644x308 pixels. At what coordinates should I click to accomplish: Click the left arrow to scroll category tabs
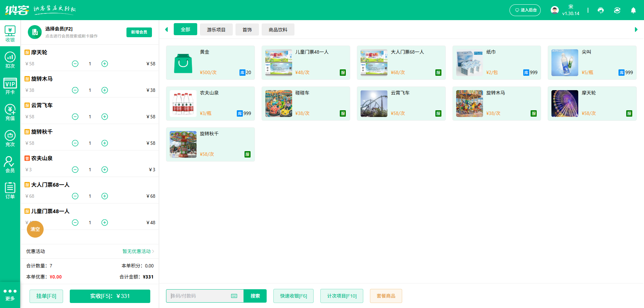[166, 29]
